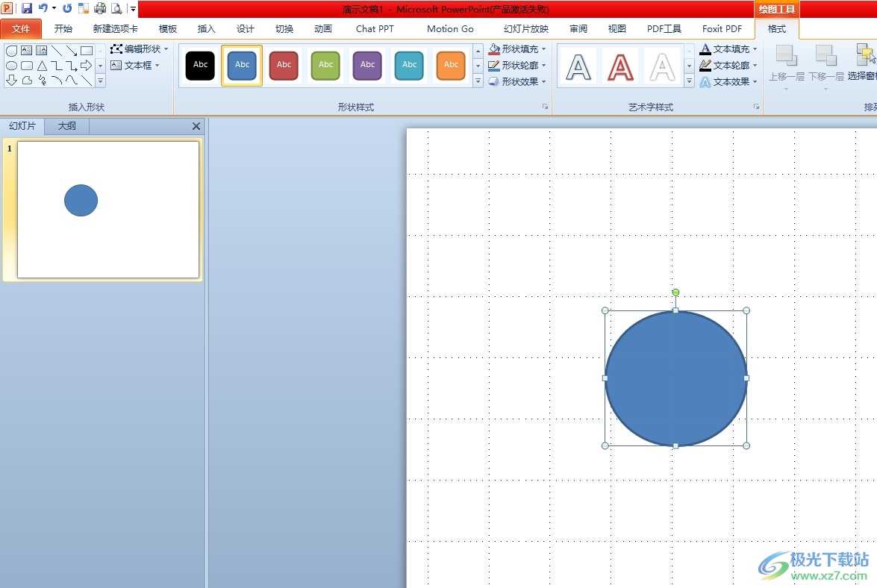
Task: Apply the black Abc shape style
Action: point(200,65)
